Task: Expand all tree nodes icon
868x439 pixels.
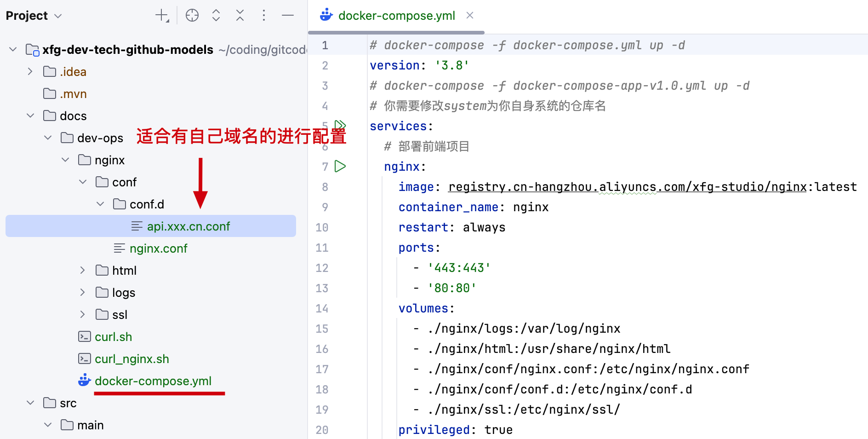Action: (x=216, y=16)
